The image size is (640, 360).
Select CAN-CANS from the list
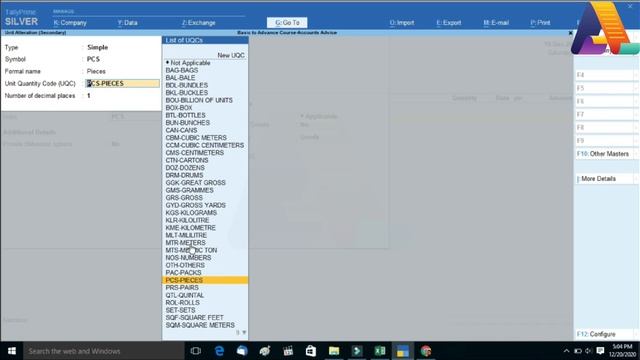tap(181, 130)
